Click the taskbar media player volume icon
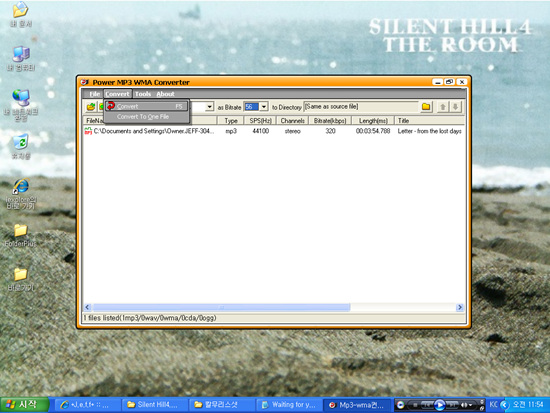 [x=464, y=405]
